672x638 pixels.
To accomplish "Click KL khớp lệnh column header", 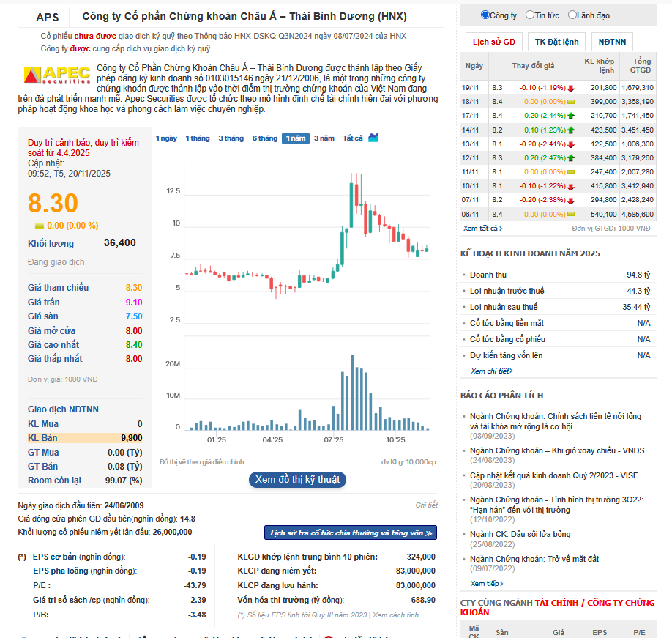I will click(599, 66).
